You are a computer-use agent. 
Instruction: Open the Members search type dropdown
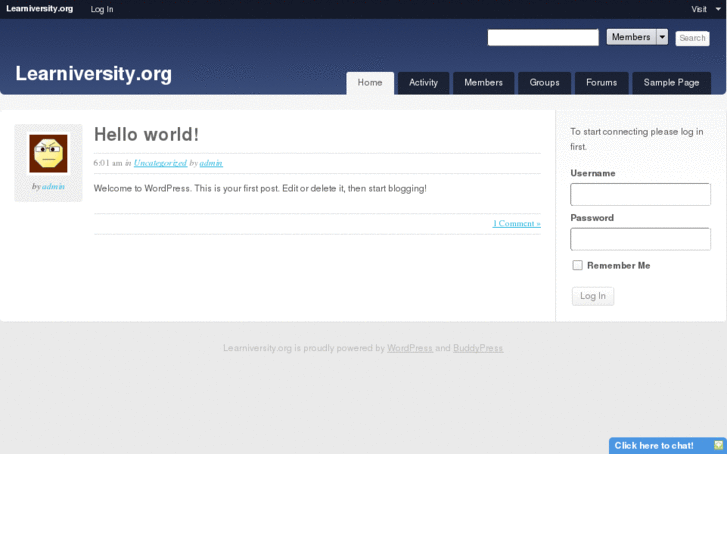(637, 37)
